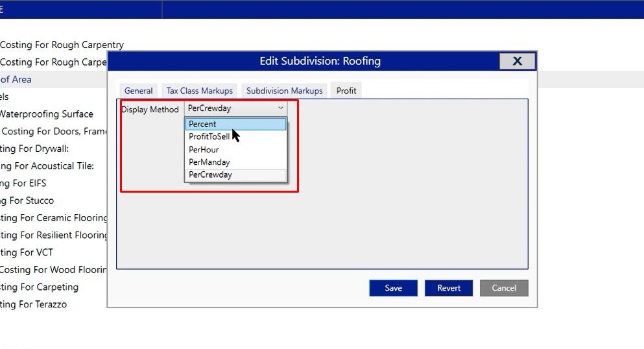Close the Edit Subdivision dialog with X
This screenshot has width=644, height=349.
[517, 61]
